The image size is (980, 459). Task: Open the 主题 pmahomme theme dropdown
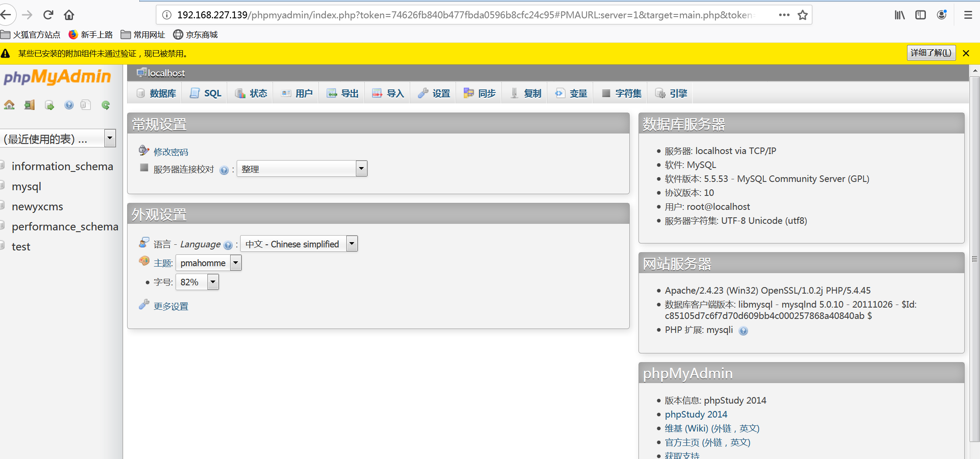(x=235, y=263)
